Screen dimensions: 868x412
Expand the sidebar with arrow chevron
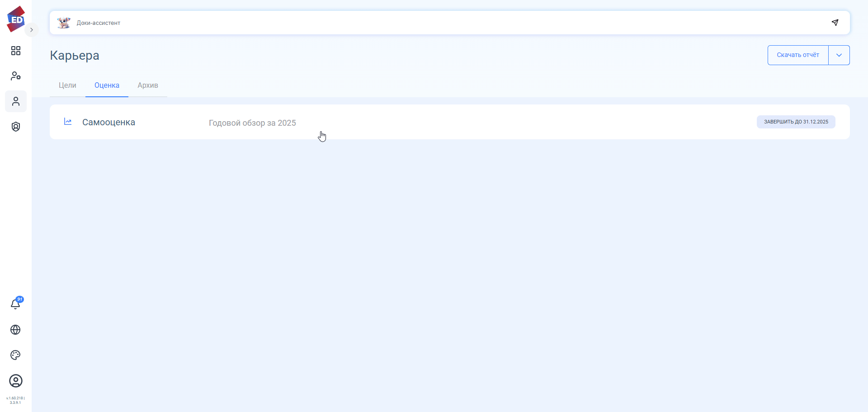point(32,30)
